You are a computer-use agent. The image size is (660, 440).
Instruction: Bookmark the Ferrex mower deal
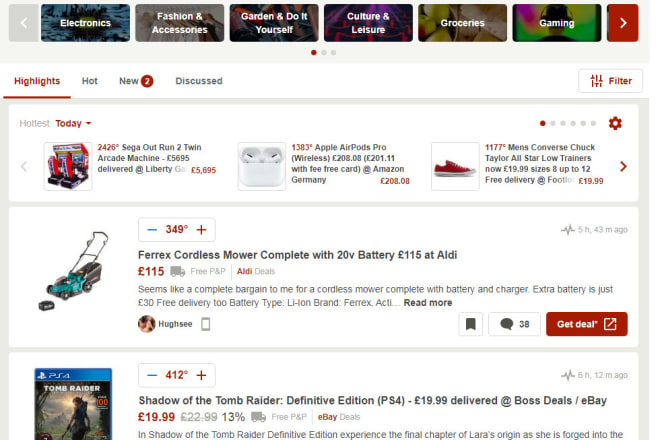pyautogui.click(x=471, y=324)
